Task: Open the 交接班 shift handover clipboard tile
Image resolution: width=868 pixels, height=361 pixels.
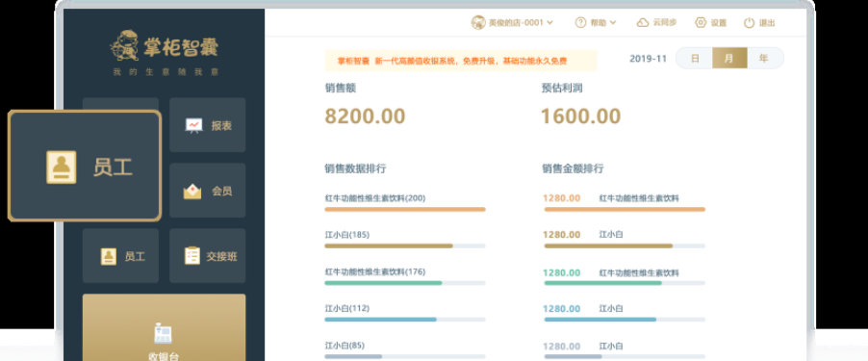Action: pyautogui.click(x=208, y=256)
